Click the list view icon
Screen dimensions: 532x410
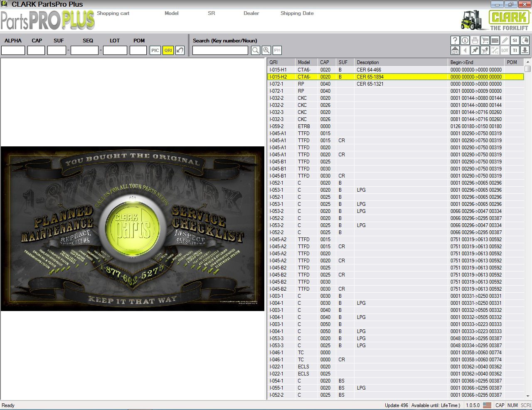tap(495, 40)
